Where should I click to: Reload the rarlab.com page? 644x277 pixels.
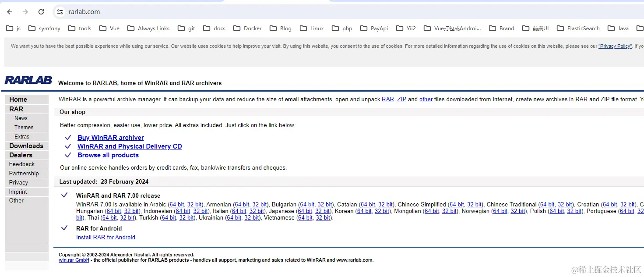tap(41, 12)
